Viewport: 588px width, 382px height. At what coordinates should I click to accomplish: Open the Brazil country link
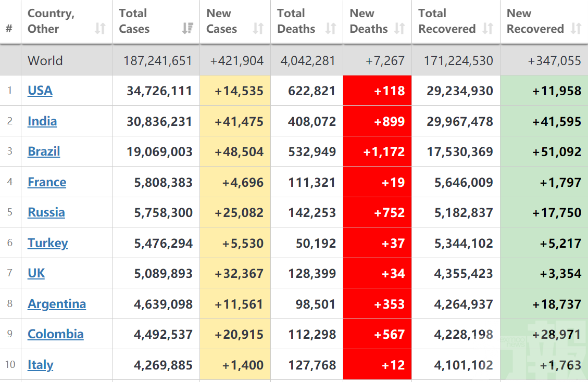coord(44,151)
